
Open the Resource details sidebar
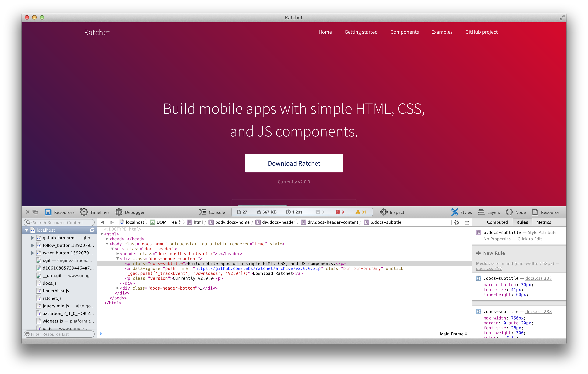545,212
